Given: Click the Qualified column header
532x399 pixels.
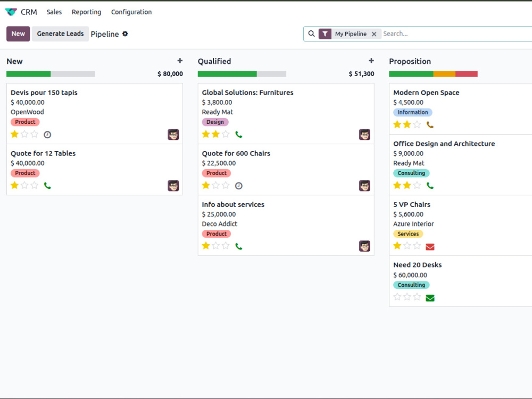Looking at the screenshot, I should [214, 61].
